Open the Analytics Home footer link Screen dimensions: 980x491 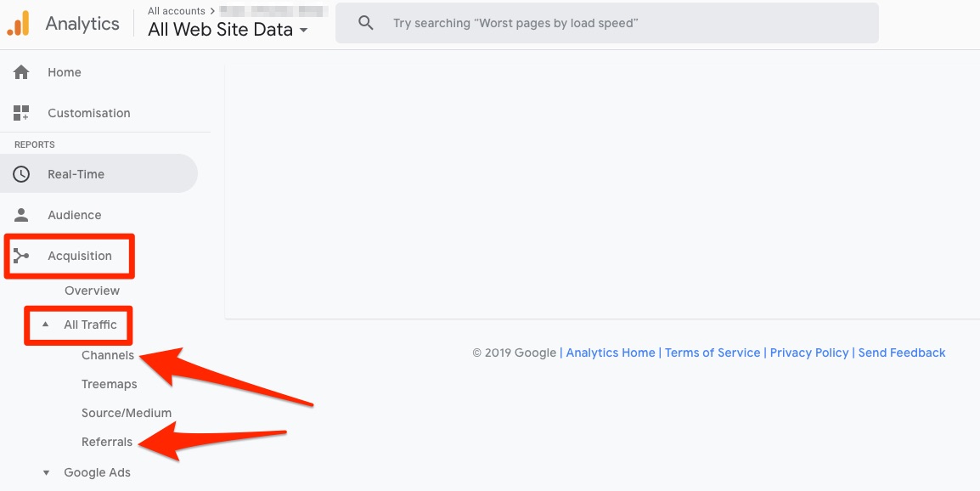click(611, 353)
